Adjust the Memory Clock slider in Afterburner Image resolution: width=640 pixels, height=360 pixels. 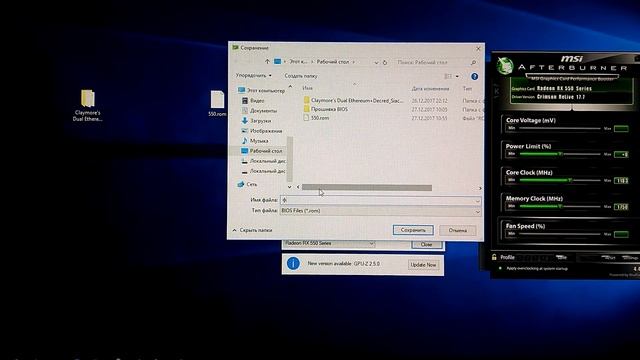point(559,206)
